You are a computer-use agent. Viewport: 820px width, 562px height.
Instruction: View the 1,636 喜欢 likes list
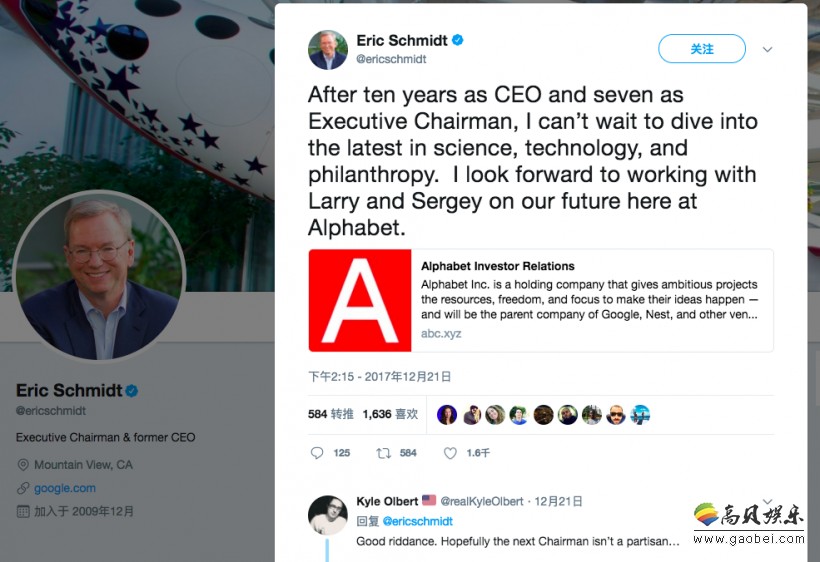[390, 414]
